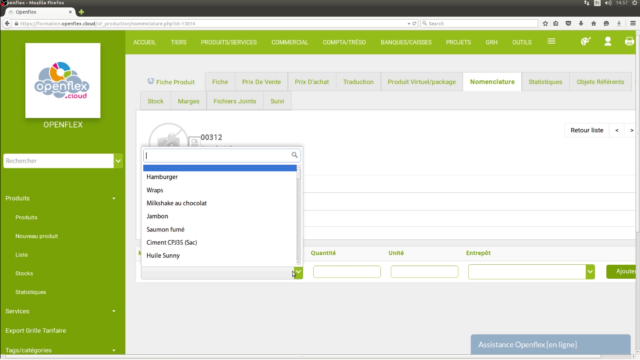Viewport: 640px width, 360px height.
Task: Select Ciment CPJ35 (Sac) option
Action: click(220, 242)
